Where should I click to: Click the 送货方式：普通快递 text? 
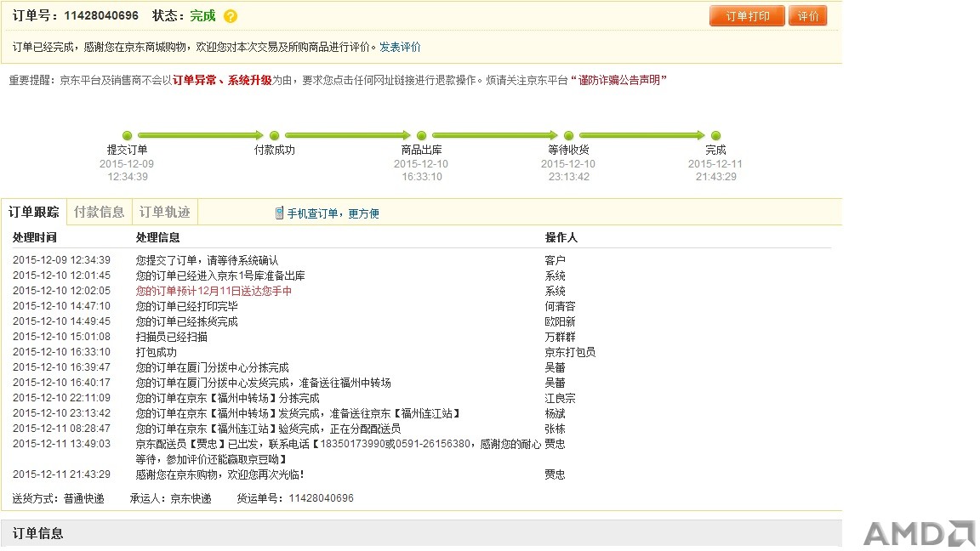tap(58, 498)
